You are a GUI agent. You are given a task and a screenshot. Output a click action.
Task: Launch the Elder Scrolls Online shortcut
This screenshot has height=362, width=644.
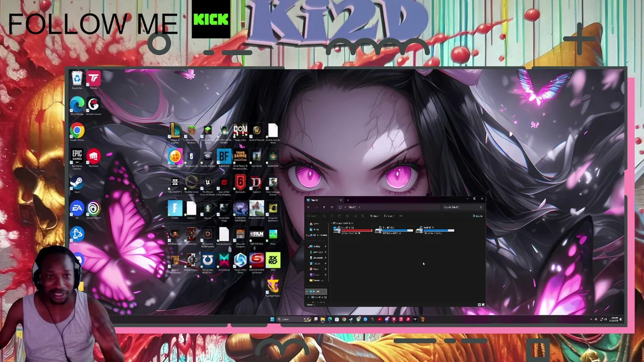pyautogui.click(x=191, y=185)
